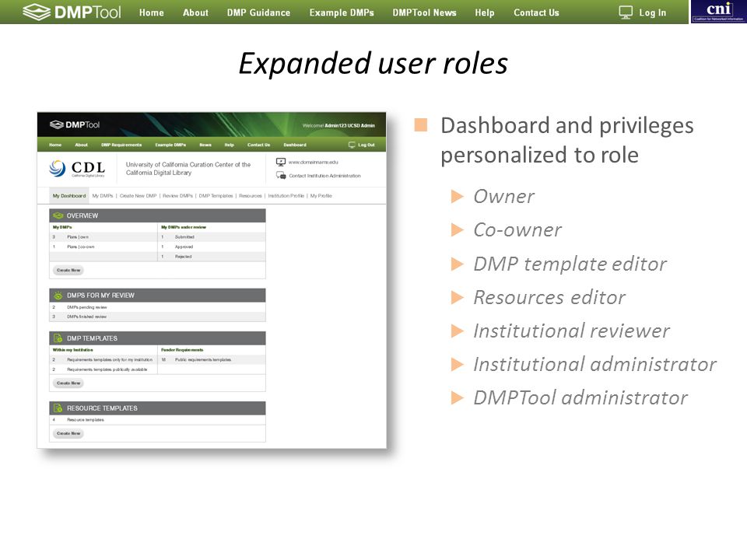This screenshot has width=747, height=560.
Task: Click 'Resource templates' count row
Action: click(x=157, y=420)
